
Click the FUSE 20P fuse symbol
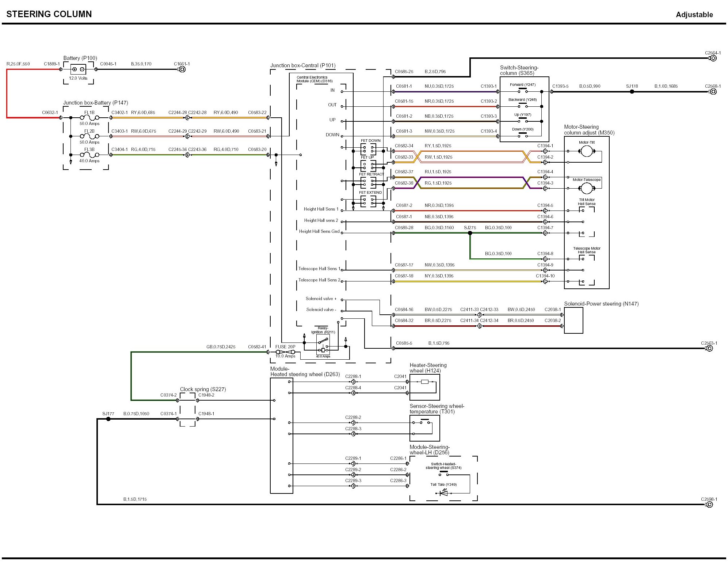[x=285, y=352]
